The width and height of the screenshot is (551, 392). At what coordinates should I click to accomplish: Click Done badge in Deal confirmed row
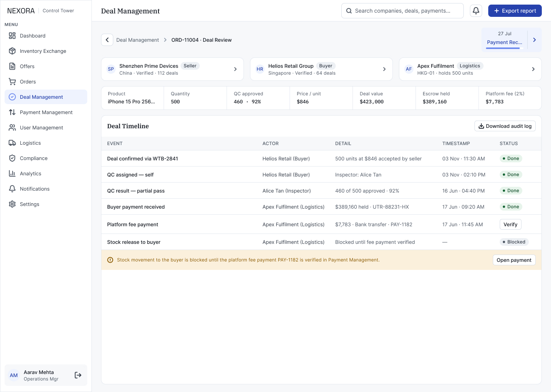pyautogui.click(x=511, y=158)
